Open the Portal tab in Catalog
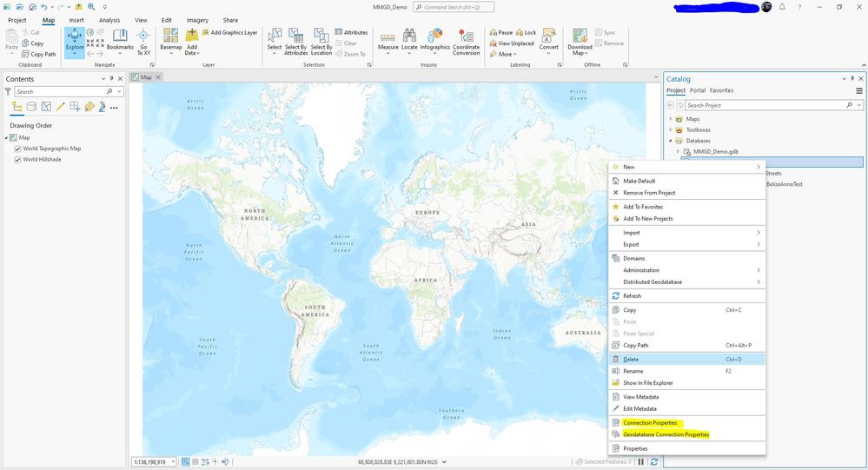This screenshot has height=470, width=868. [698, 90]
